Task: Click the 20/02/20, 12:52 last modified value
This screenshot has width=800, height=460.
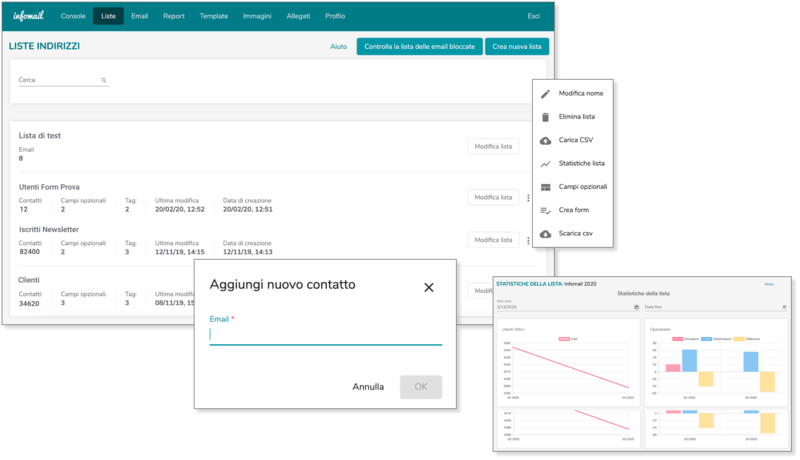Action: [x=180, y=209]
